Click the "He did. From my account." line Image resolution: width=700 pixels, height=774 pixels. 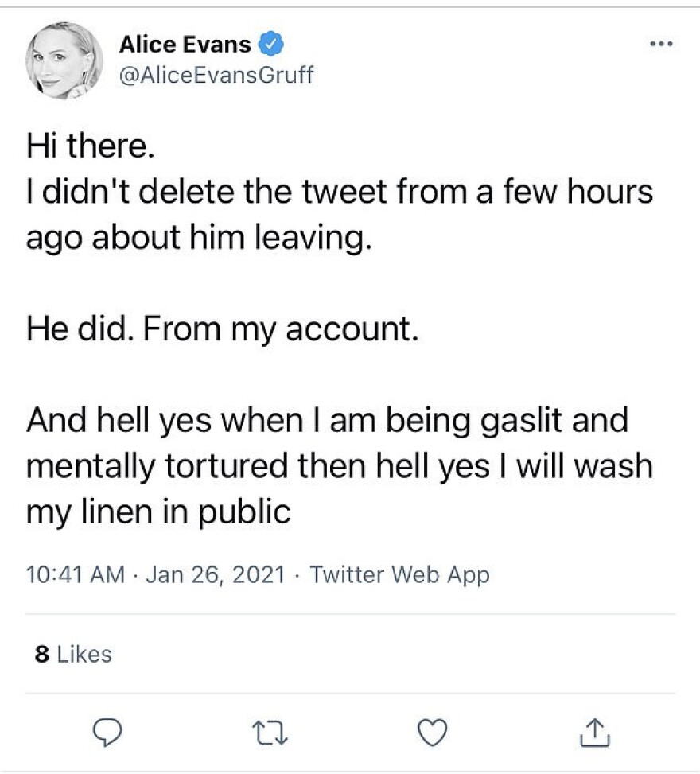(222, 329)
